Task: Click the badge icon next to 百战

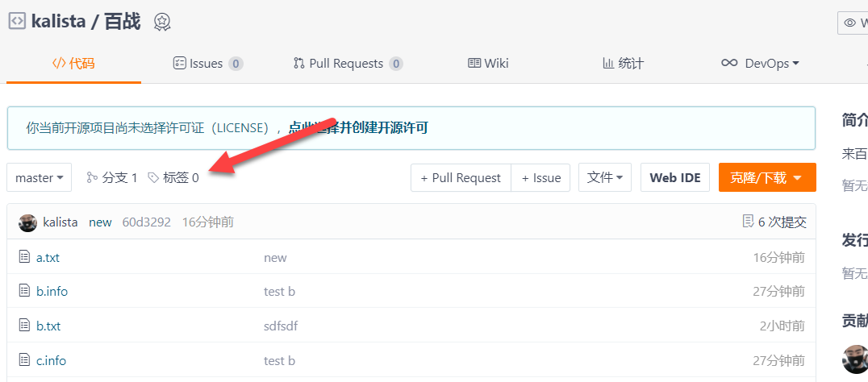Action: tap(162, 22)
